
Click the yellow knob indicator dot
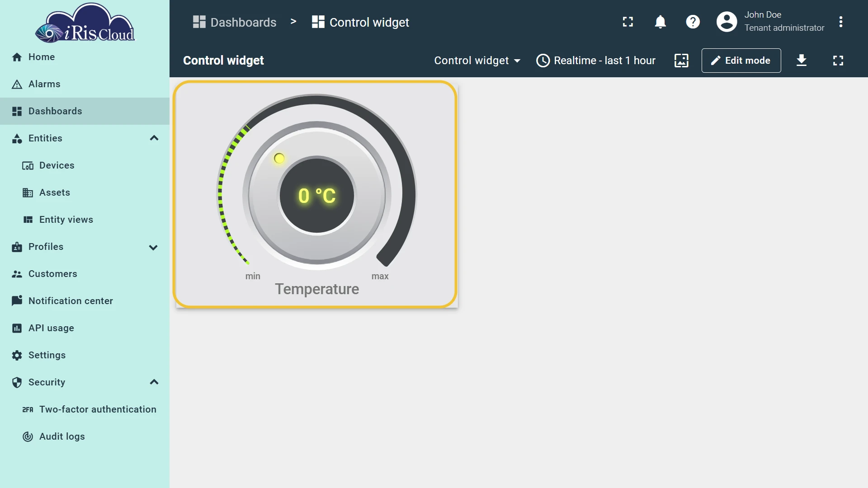pos(279,158)
